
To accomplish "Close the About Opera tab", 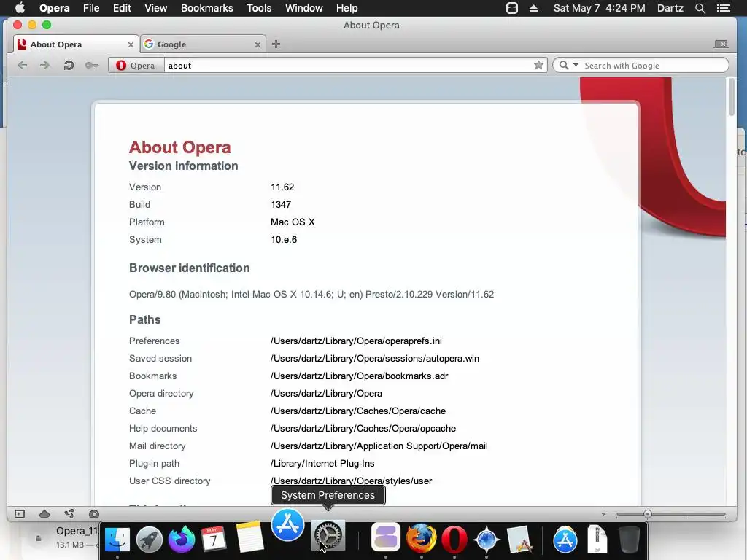I will click(x=131, y=44).
